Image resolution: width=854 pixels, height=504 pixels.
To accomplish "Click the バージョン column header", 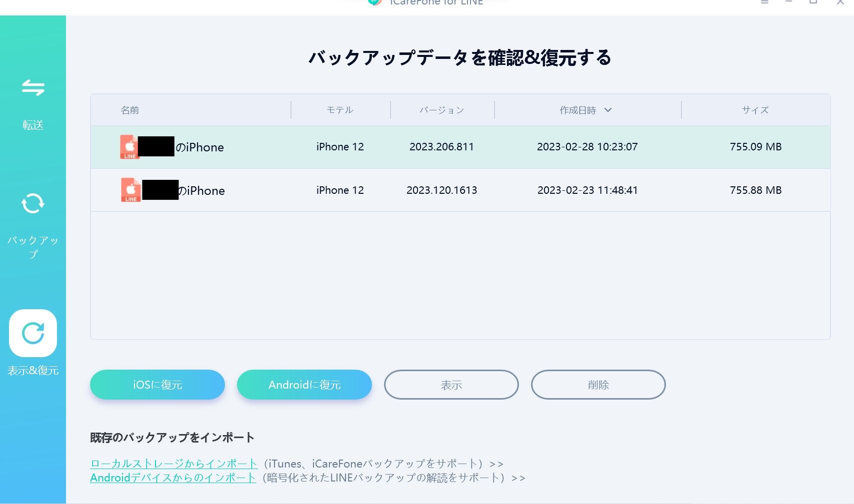I will pos(441,110).
